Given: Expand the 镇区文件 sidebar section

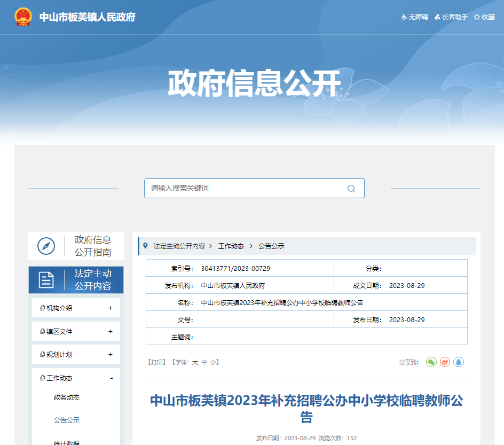Looking at the screenshot, I should (110, 331).
